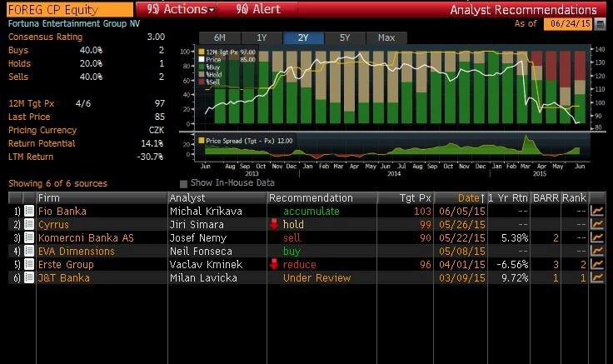Sort by the Date column header
The width and height of the screenshot is (613, 364).
[x=461, y=198]
